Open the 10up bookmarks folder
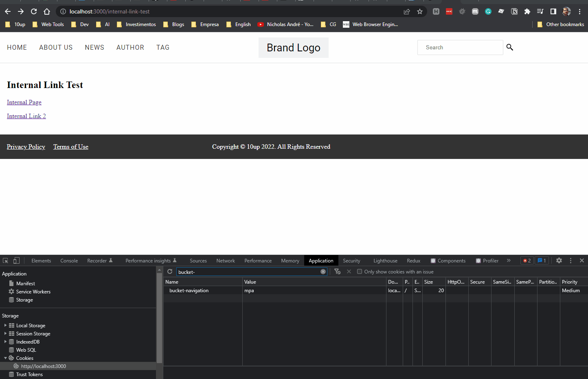This screenshot has height=379, width=588. (15, 24)
